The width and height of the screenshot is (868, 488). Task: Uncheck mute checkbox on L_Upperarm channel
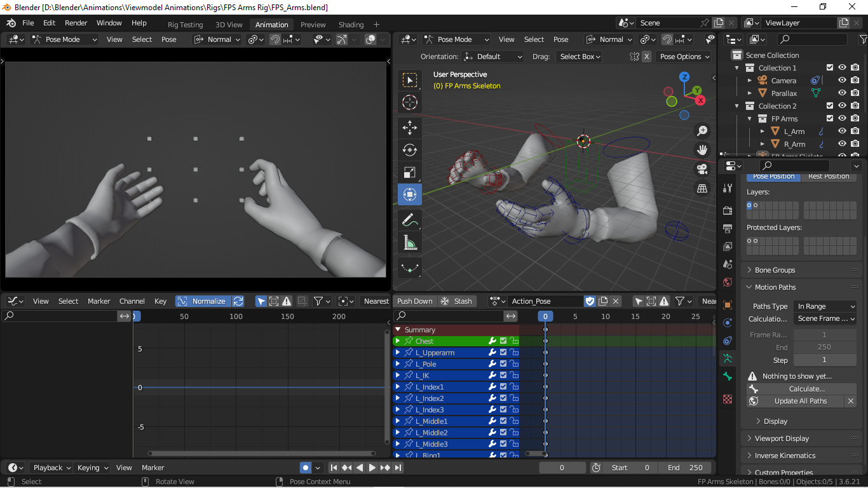pos(503,353)
